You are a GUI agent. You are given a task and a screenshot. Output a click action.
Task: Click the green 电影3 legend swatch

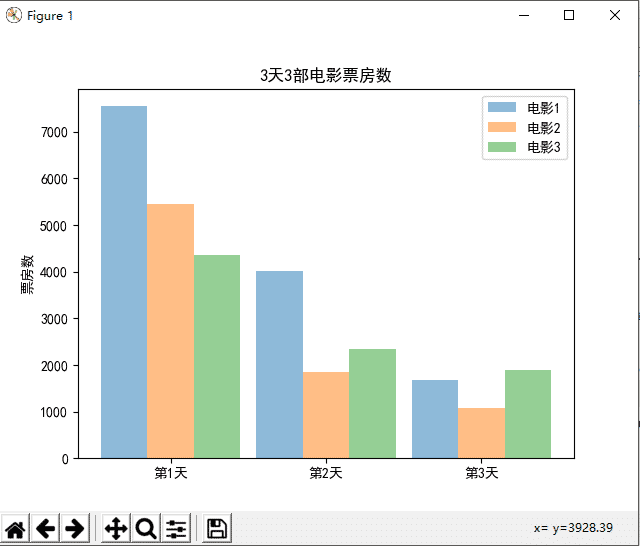point(502,147)
